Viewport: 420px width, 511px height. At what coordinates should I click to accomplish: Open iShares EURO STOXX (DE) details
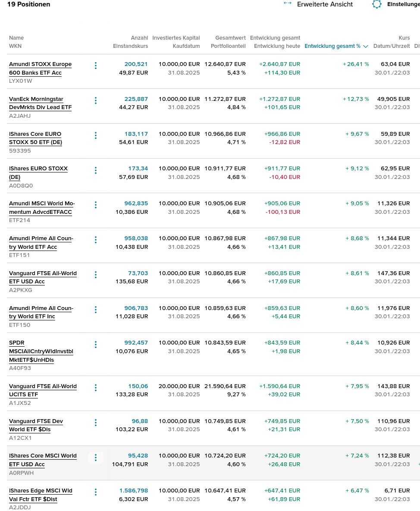point(38,173)
